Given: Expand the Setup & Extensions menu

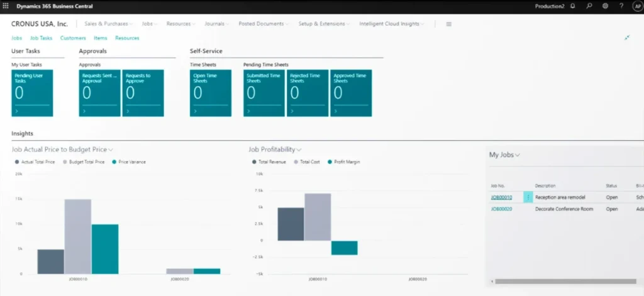Looking at the screenshot, I should [x=324, y=24].
